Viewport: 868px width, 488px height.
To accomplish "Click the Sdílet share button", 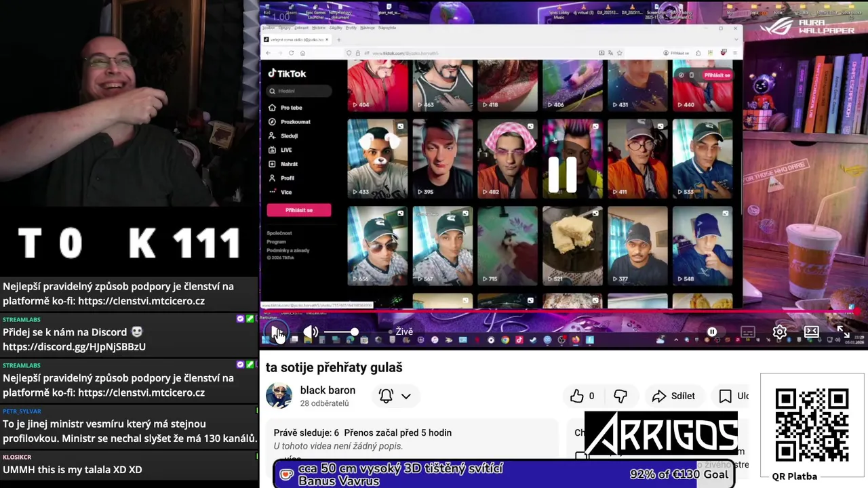I will 673,396.
